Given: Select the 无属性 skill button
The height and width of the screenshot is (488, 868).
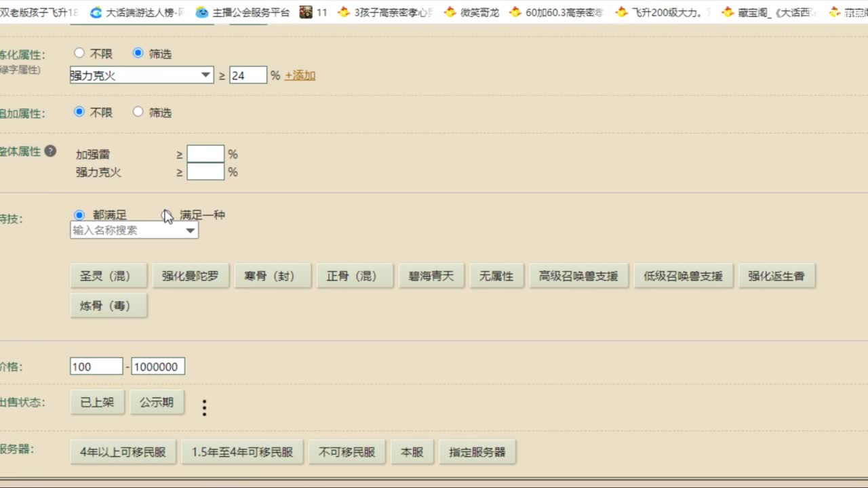Looking at the screenshot, I should pyautogui.click(x=496, y=276).
